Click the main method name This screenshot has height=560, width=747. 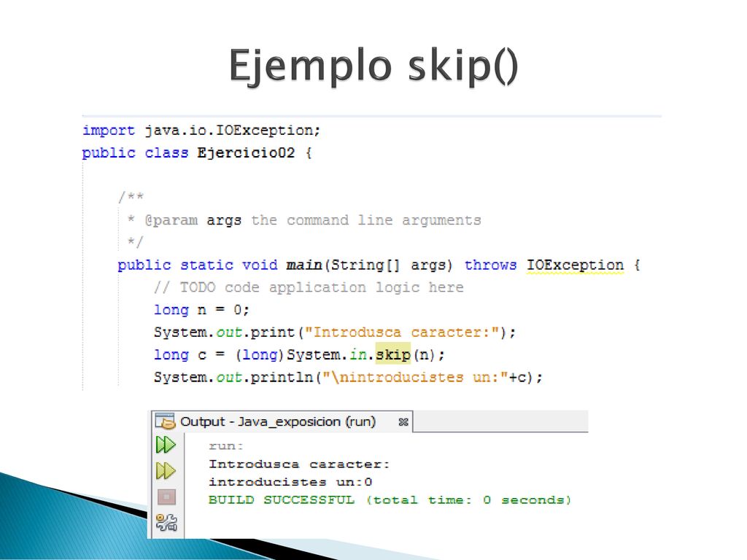(304, 265)
